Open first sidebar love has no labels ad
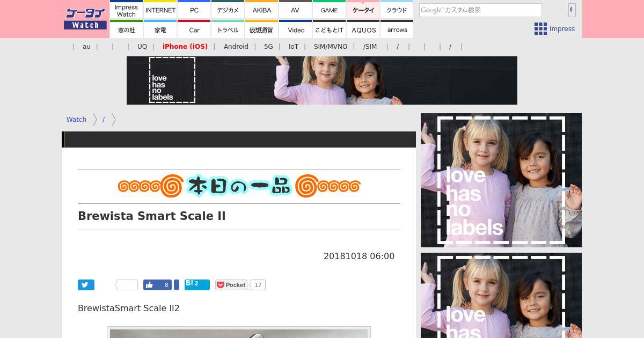Screen dimensions: 644x338 point(501,180)
